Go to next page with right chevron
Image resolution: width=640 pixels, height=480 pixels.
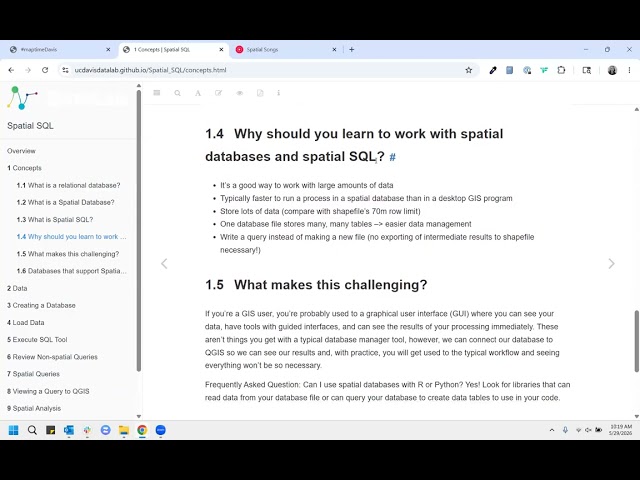point(611,264)
